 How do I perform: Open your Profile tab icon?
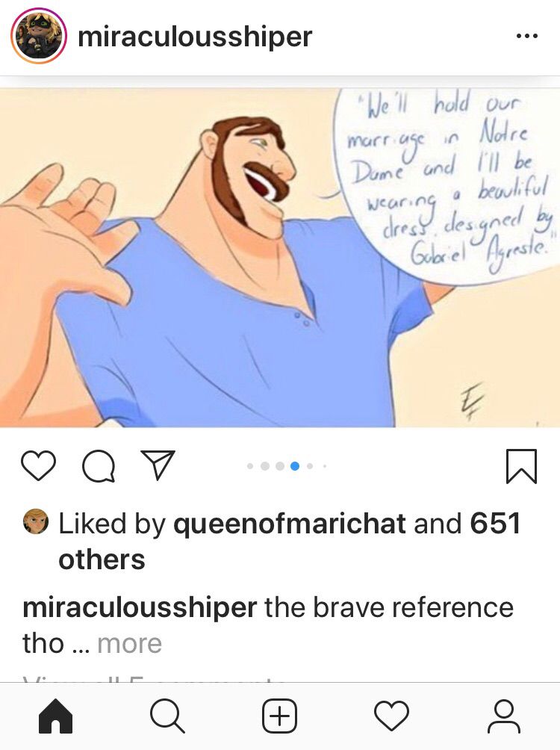point(503,716)
